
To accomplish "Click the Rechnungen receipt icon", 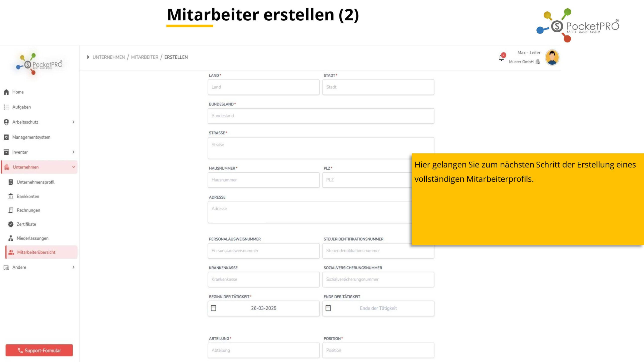I will click(x=11, y=210).
